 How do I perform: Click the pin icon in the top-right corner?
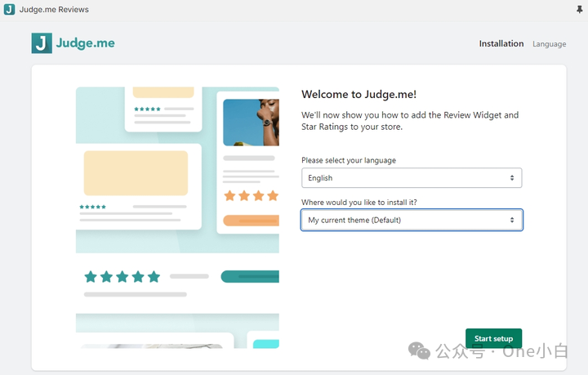(x=579, y=10)
